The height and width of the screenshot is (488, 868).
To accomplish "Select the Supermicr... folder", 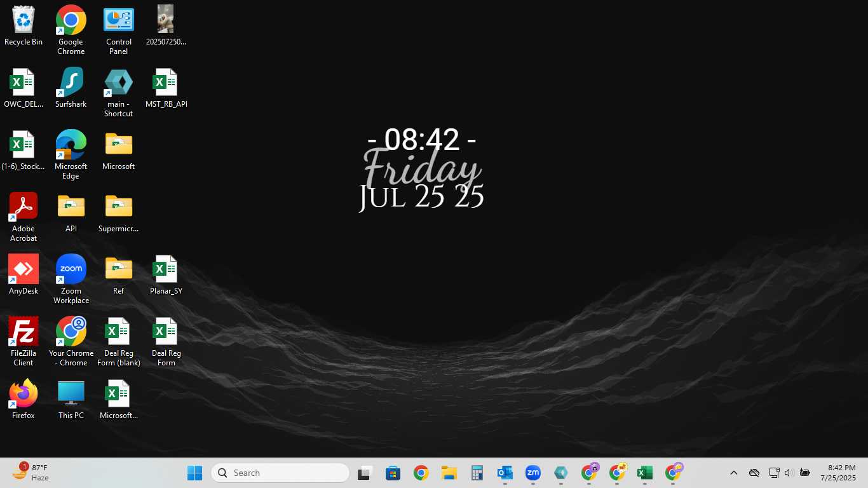I will 119,213.
